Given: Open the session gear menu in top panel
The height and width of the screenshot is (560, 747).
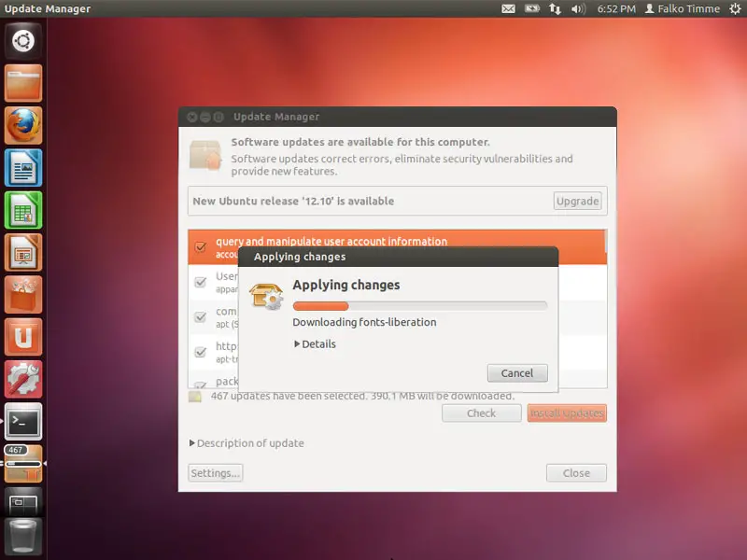Looking at the screenshot, I should point(735,8).
